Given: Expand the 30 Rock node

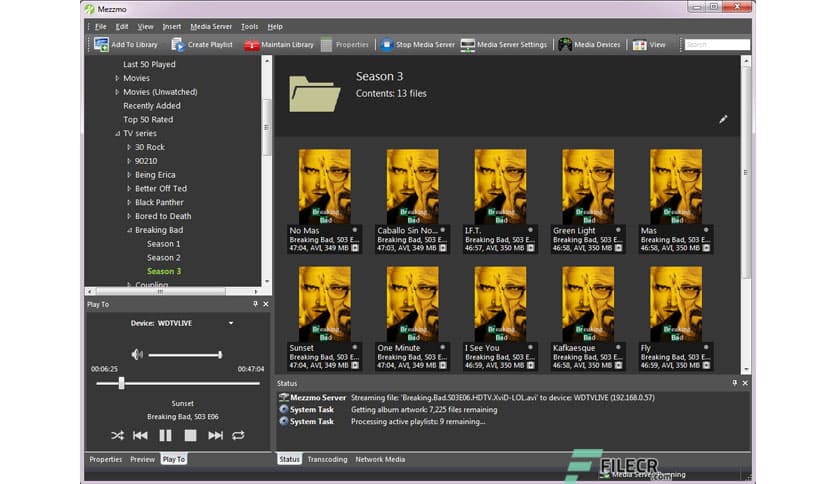Looking at the screenshot, I should 128,147.
